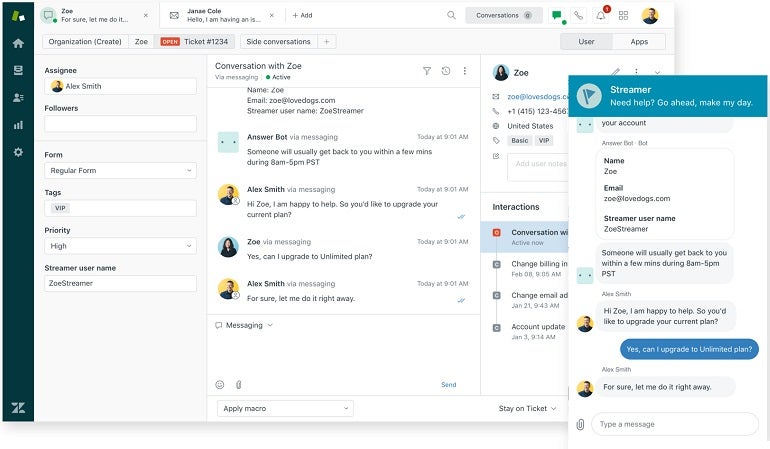Expand the Messaging channel selector
Viewport: 770px width, 449px height.
coord(245,325)
